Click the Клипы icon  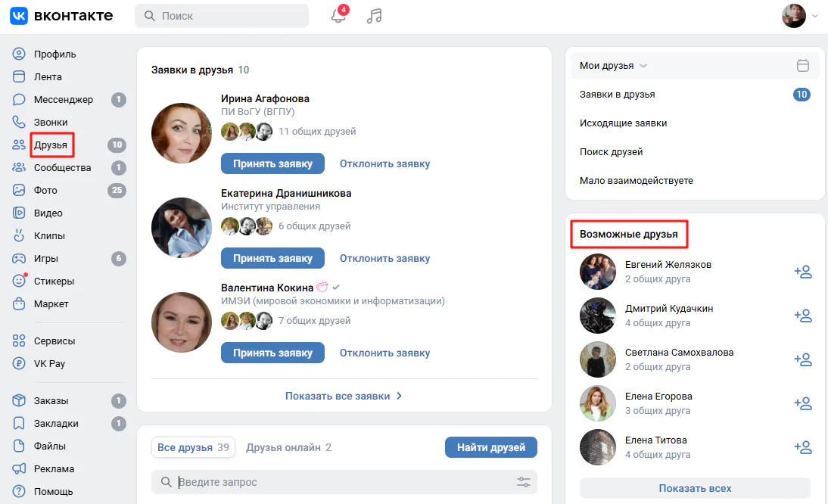pos(19,235)
